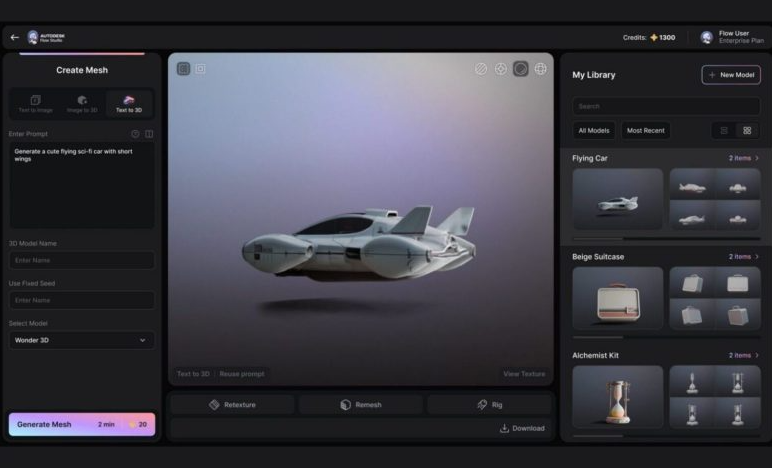Switch to the Text to Image tab
The image size is (772, 468).
[35, 104]
